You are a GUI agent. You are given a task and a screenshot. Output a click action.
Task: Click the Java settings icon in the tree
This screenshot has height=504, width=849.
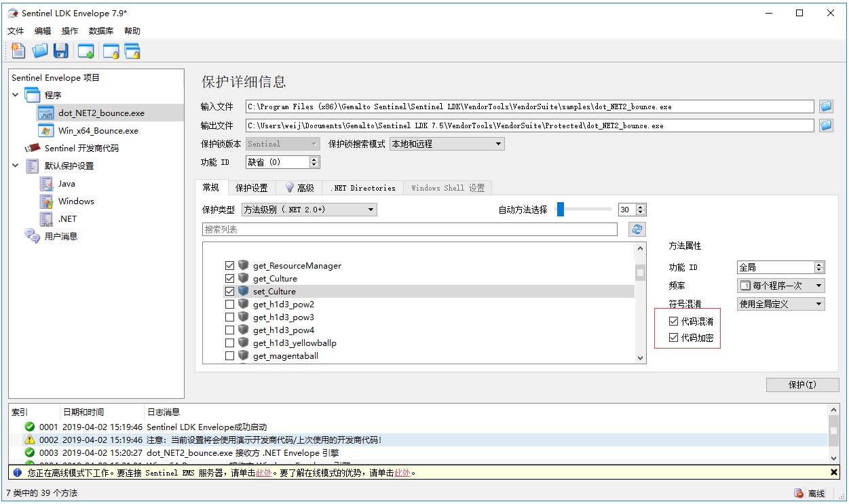[46, 183]
